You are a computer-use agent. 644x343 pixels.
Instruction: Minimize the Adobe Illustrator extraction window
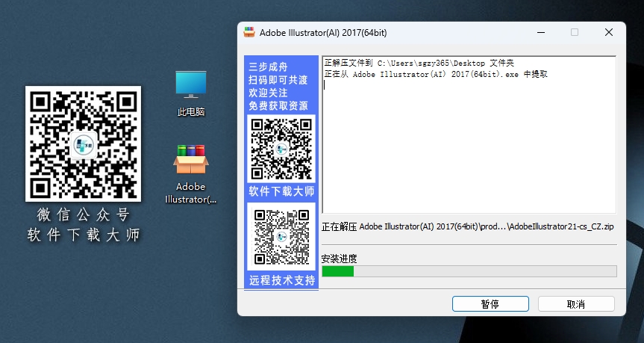[x=541, y=32]
